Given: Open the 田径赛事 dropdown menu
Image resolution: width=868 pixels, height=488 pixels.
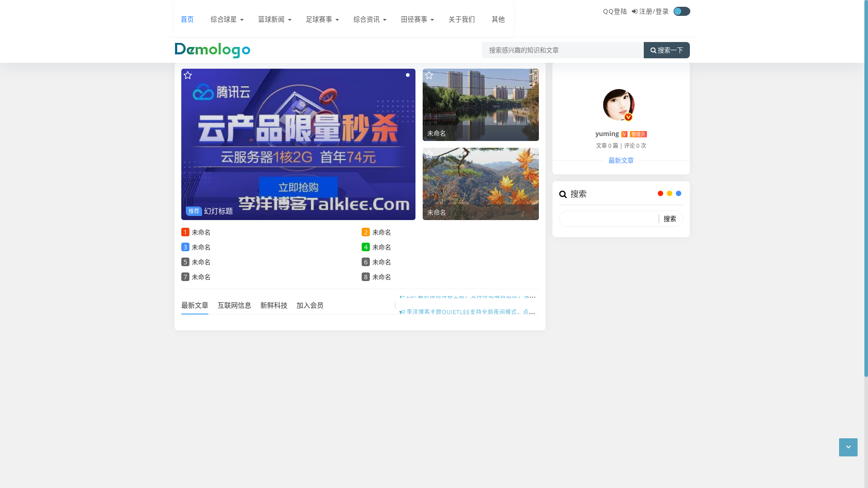Looking at the screenshot, I should click(x=417, y=19).
